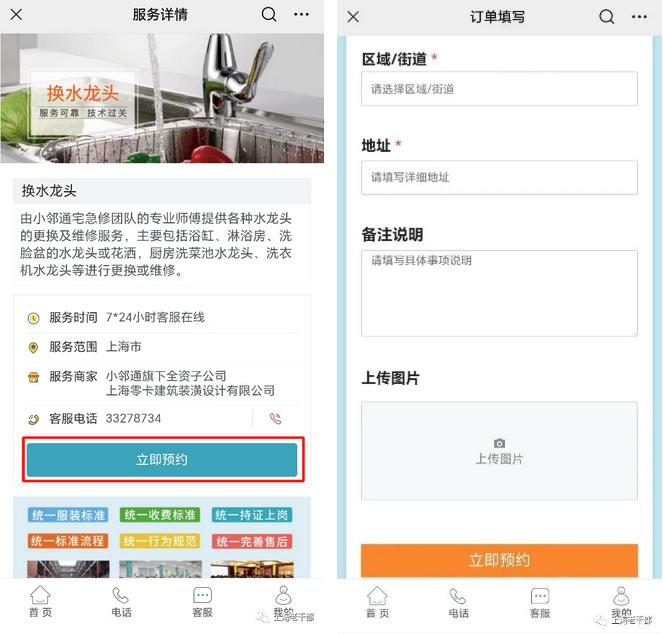Tap the 统一持证上岗 tag
Viewport: 663px width, 634px height.
(252, 515)
